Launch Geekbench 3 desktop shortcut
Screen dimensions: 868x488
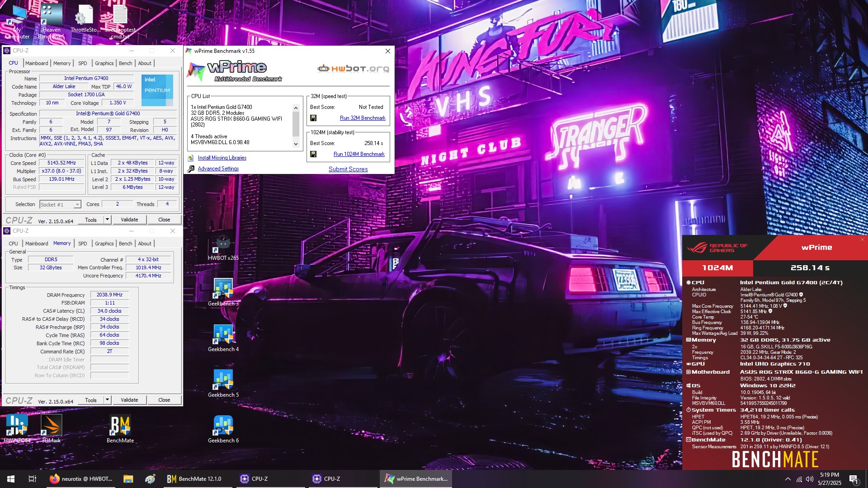223,293
